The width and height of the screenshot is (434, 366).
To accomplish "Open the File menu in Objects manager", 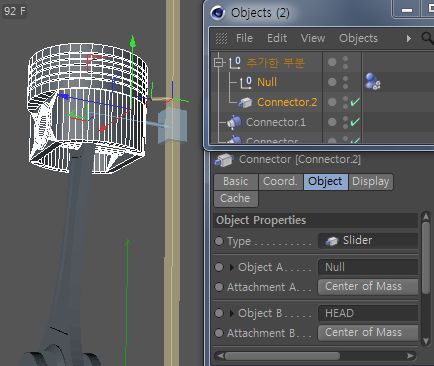I will (244, 38).
